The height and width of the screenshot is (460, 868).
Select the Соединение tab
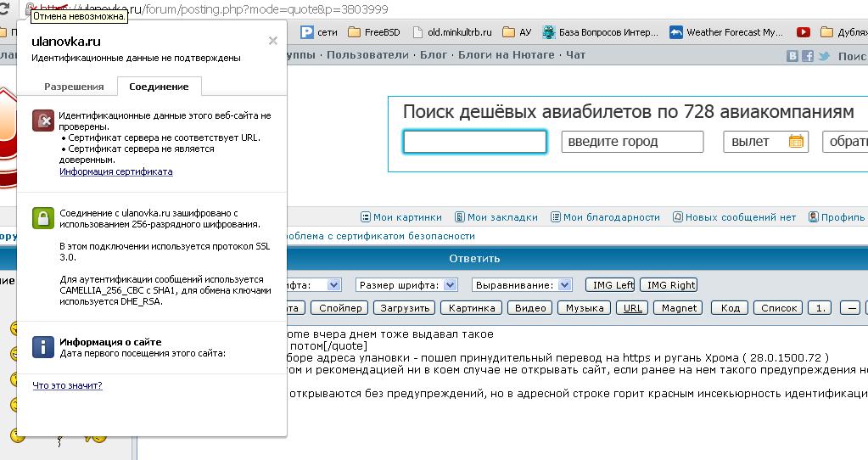159,87
